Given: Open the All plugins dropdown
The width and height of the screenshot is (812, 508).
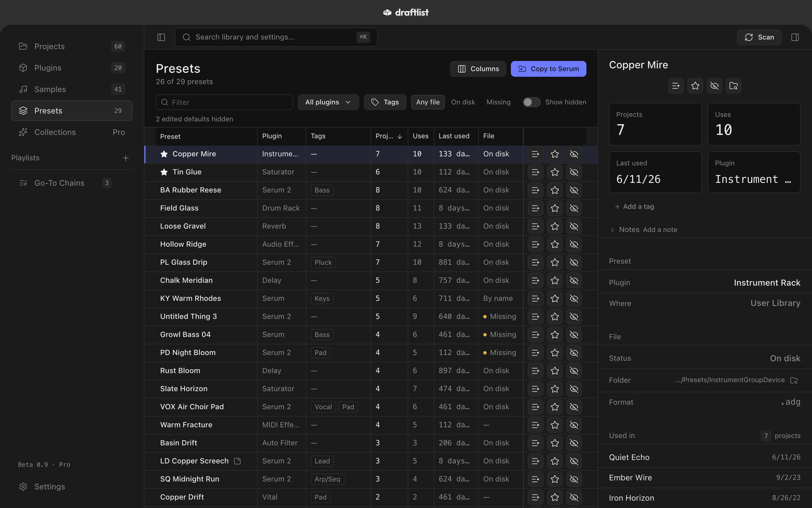Looking at the screenshot, I should click(x=328, y=102).
